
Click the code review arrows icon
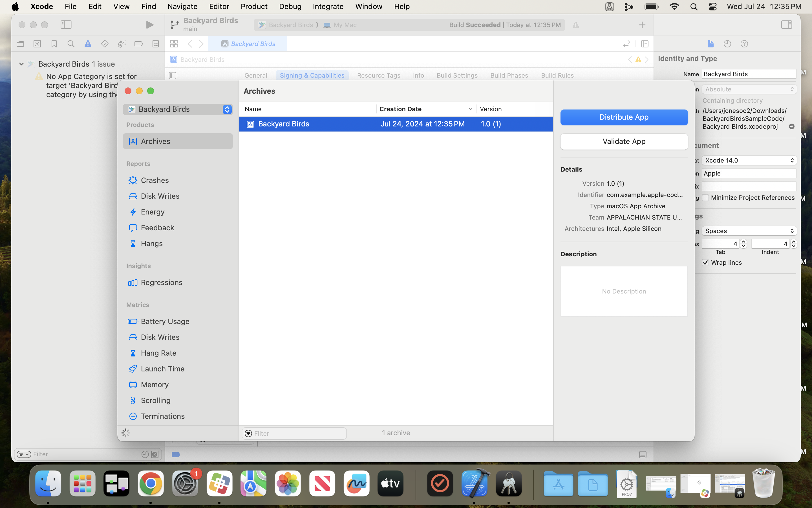click(x=626, y=44)
